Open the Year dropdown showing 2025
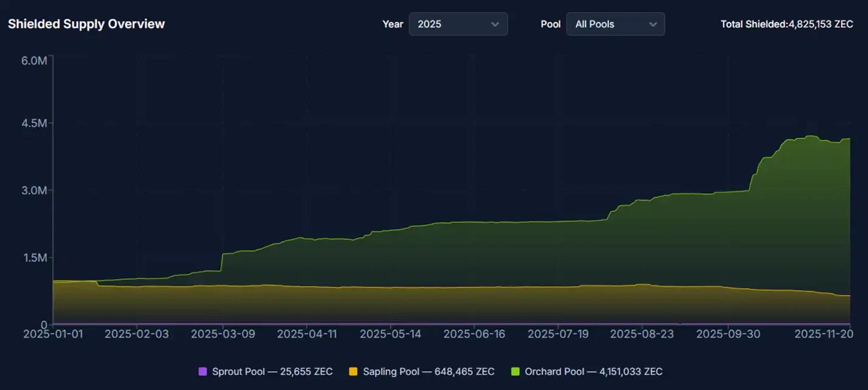 pos(458,24)
